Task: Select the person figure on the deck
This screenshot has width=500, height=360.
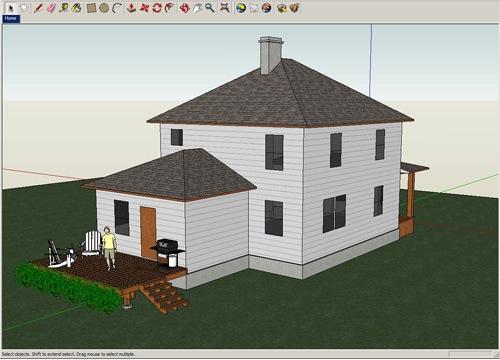Action: (x=109, y=248)
